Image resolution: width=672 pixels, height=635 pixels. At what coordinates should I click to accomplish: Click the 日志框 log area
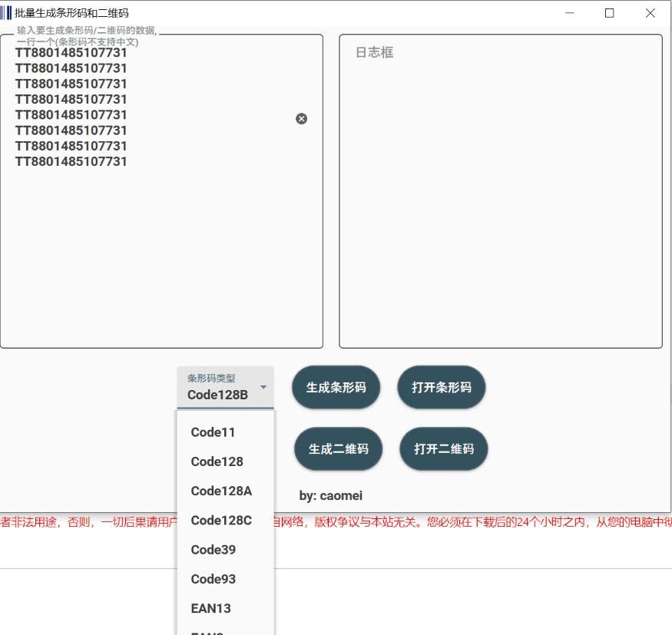(x=501, y=191)
